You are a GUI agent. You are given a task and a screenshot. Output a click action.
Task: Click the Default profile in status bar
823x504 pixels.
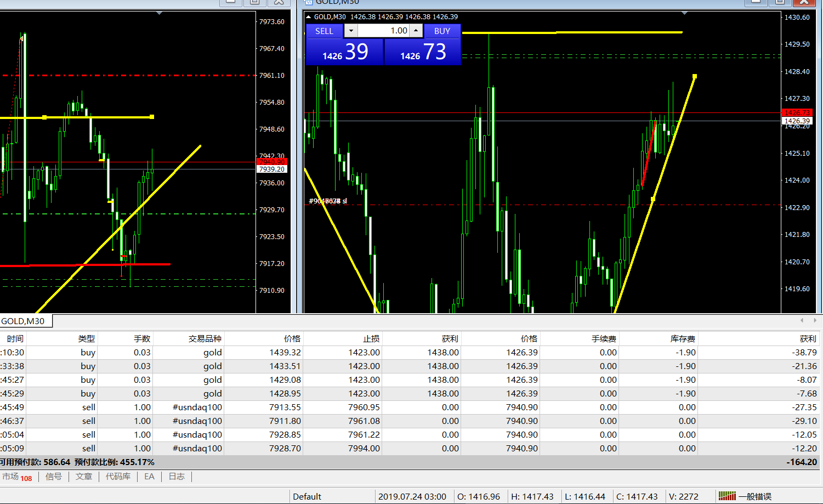(307, 496)
